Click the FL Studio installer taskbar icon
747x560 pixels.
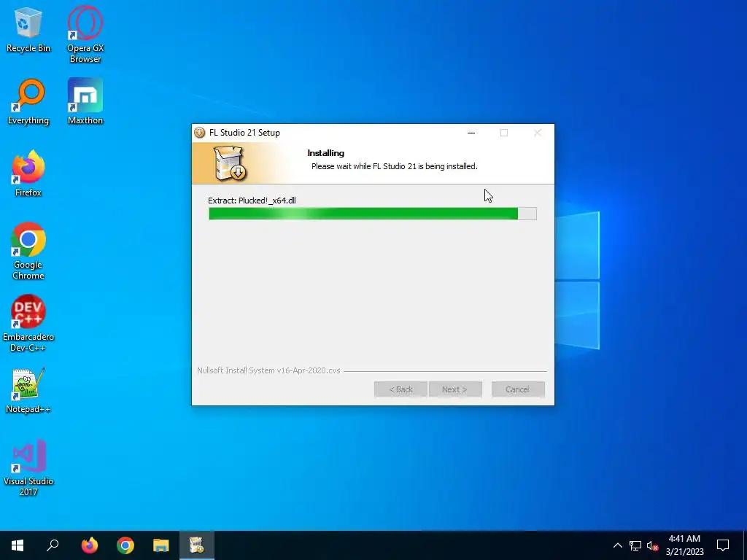pos(197,545)
